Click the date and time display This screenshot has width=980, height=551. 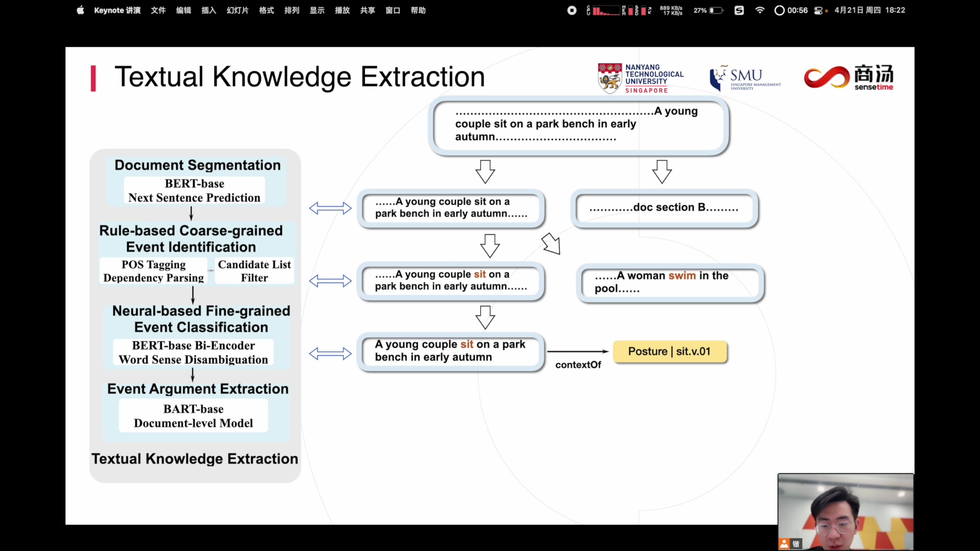tap(869, 10)
